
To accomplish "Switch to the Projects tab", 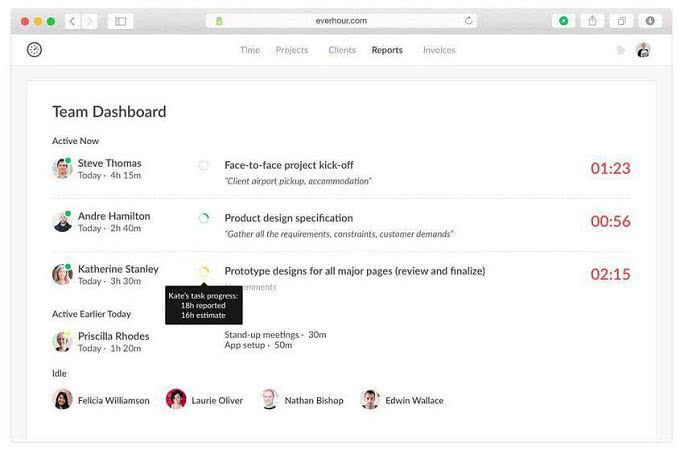I will [292, 50].
